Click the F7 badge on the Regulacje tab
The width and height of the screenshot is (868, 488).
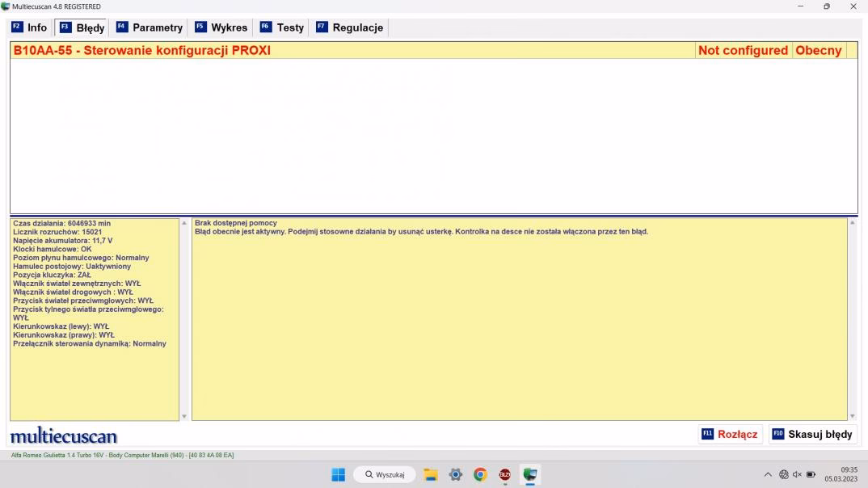point(321,26)
